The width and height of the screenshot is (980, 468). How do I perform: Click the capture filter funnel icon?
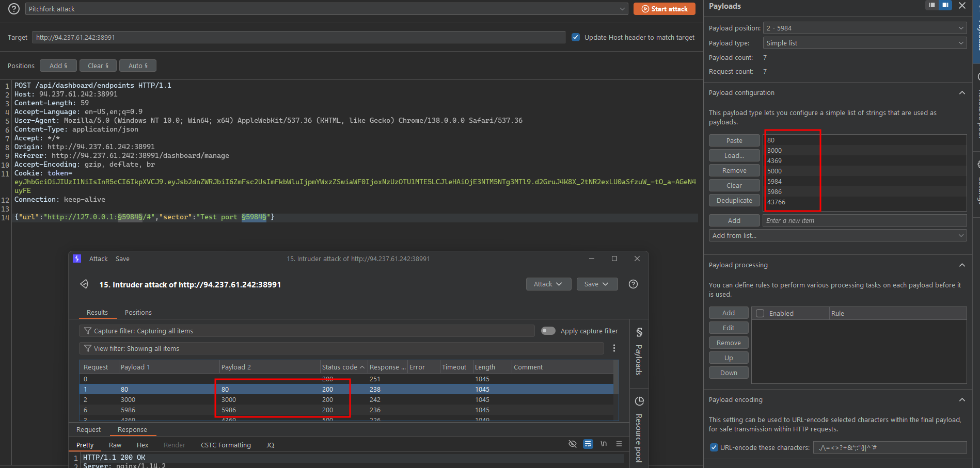[x=88, y=331]
